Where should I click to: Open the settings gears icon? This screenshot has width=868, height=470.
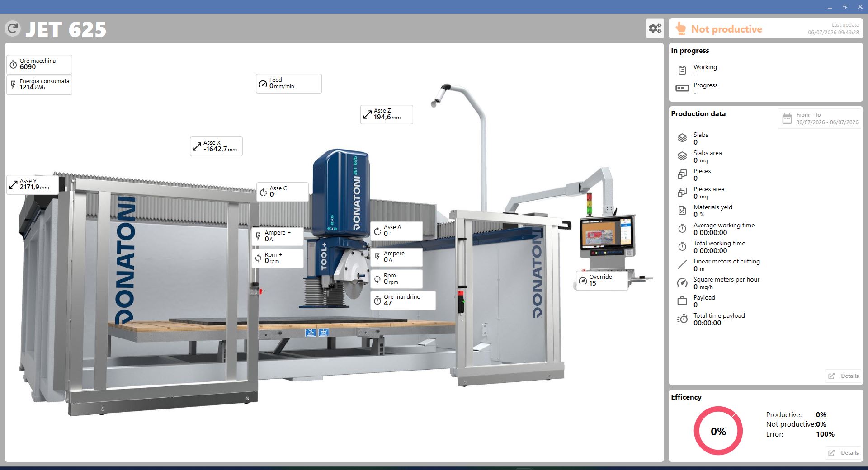point(655,28)
